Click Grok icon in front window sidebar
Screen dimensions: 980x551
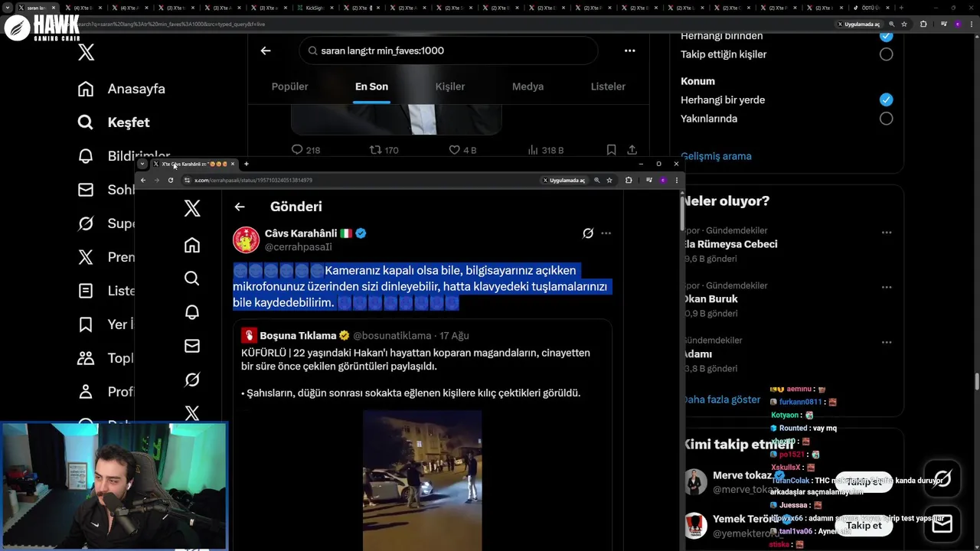(x=192, y=380)
